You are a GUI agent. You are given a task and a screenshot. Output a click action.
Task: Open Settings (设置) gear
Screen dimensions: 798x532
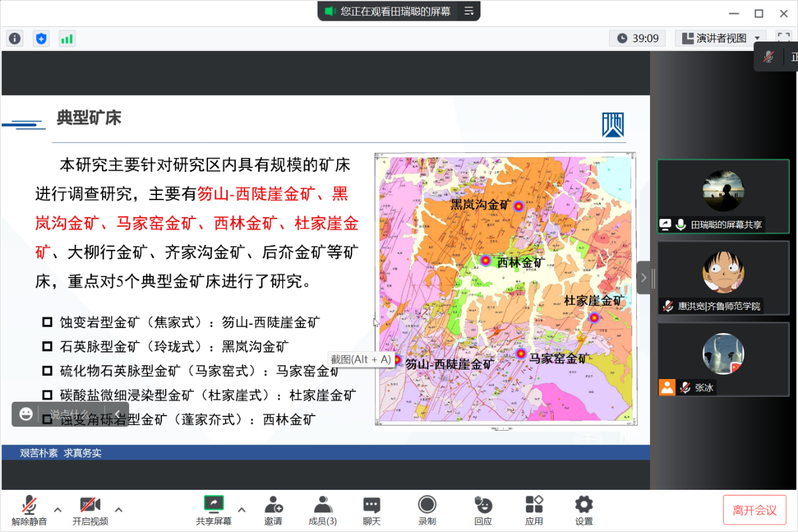584,510
